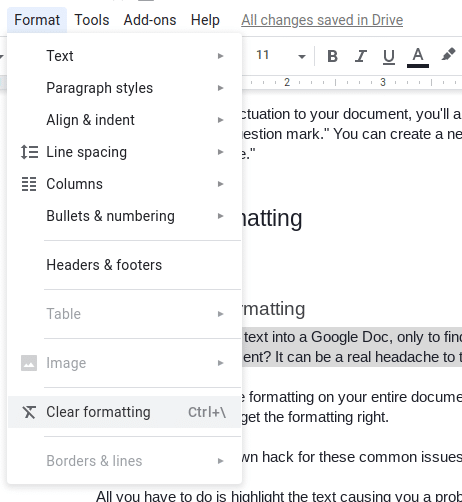Select Paragraph styles menu entry
The width and height of the screenshot is (462, 502).
pos(124,88)
